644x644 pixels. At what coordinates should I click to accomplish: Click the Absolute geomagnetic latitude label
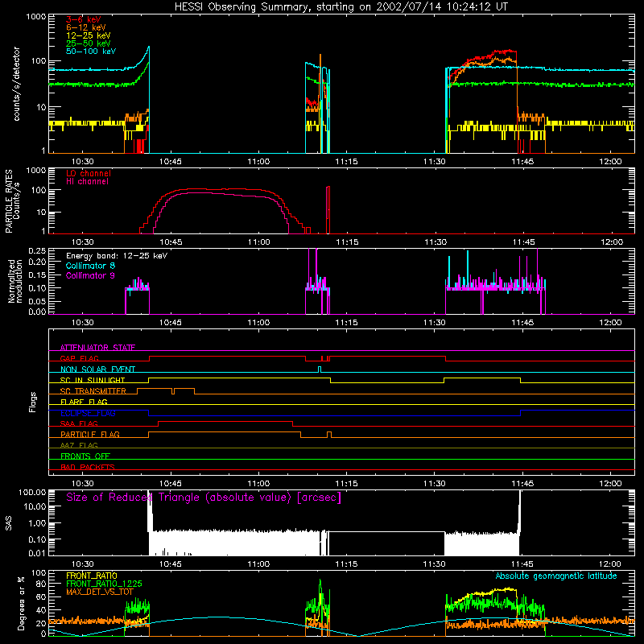coord(556,576)
